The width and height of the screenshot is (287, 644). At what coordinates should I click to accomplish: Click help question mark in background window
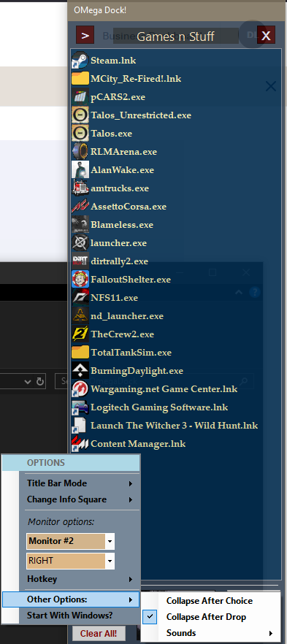tap(255, 292)
